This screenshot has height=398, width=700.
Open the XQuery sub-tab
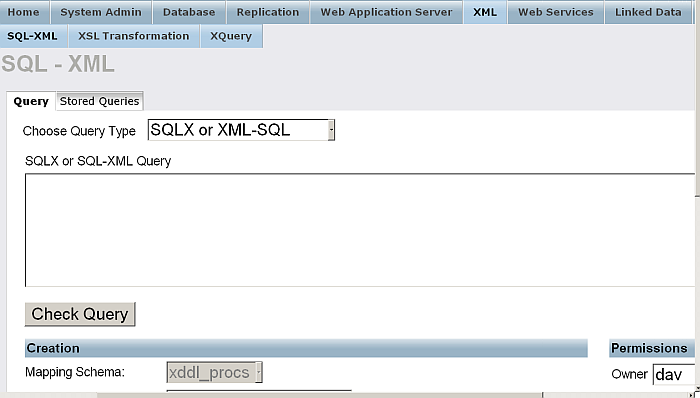(x=231, y=36)
